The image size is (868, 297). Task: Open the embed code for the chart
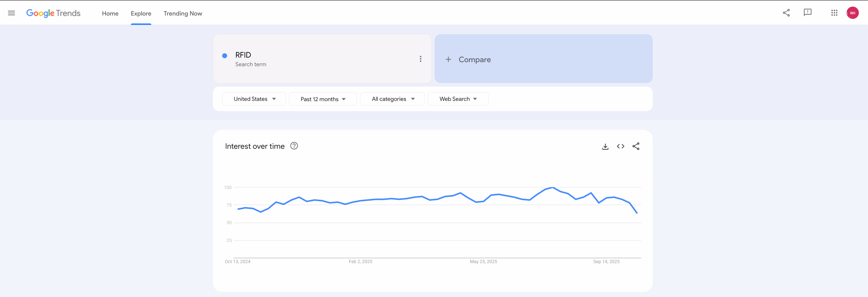[x=620, y=146]
